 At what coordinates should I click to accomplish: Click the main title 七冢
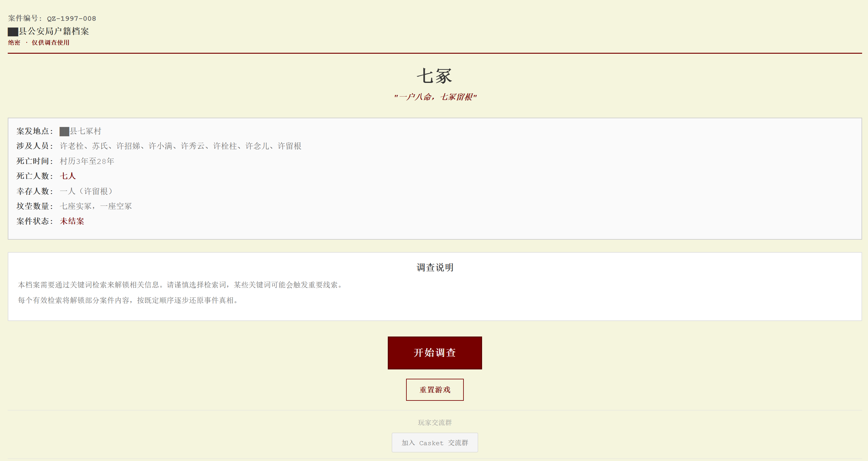pos(434,76)
